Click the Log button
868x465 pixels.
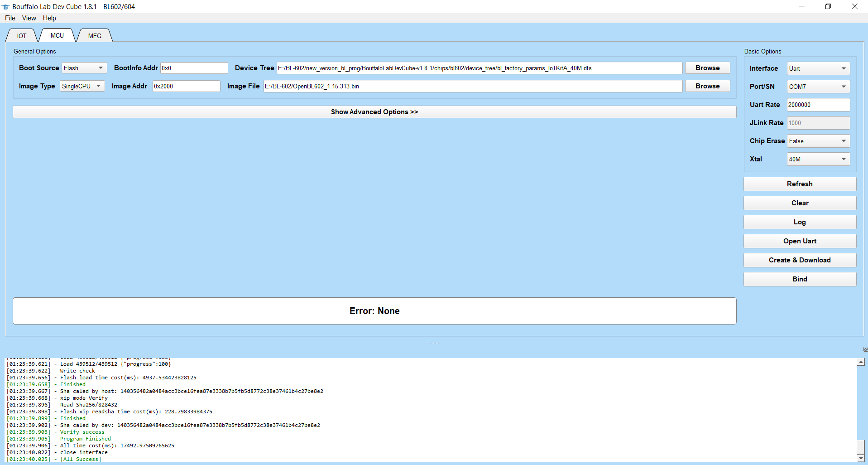pos(800,222)
